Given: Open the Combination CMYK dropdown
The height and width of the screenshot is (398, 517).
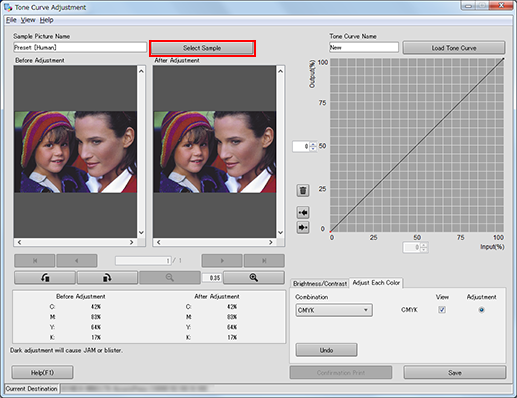Looking at the screenshot, I should [x=334, y=310].
